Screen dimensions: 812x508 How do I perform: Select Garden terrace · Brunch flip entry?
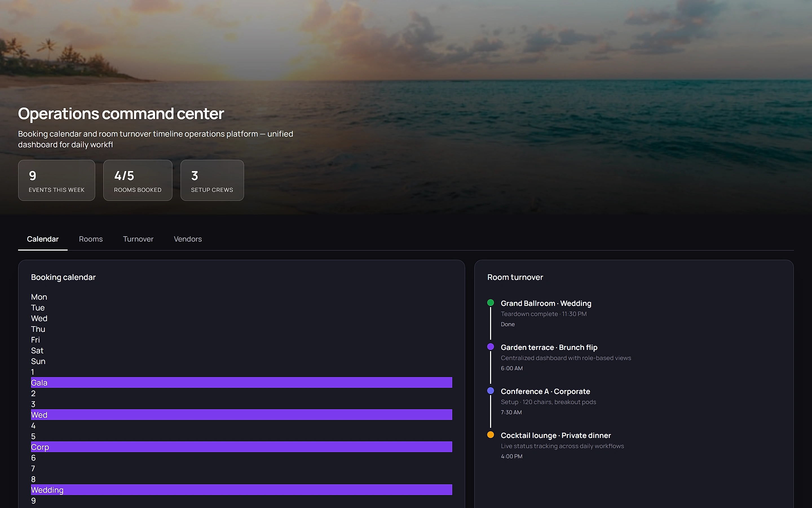click(x=549, y=347)
